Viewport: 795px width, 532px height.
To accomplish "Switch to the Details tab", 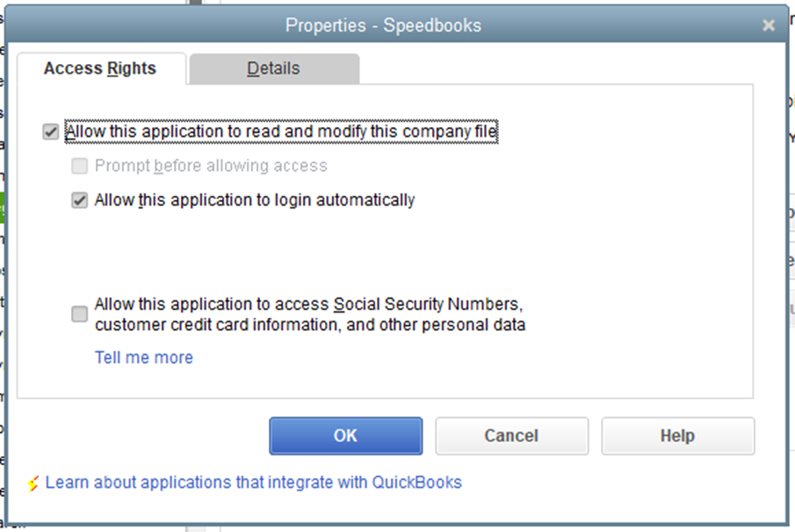I will (x=274, y=68).
